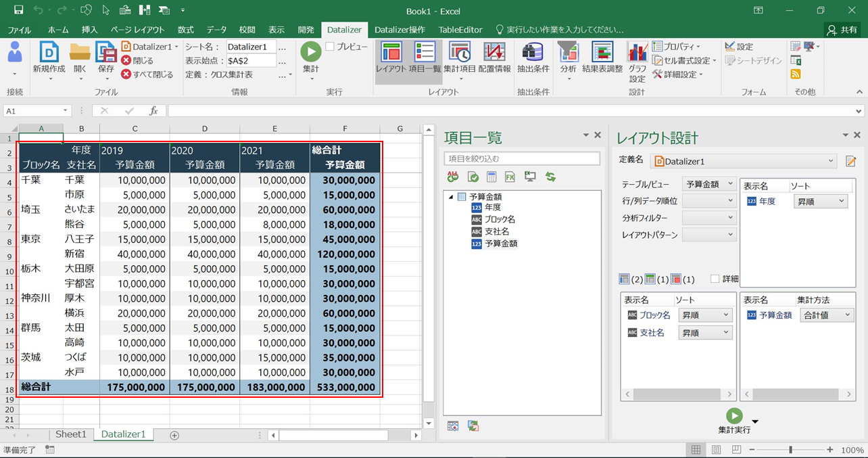
Task: Check the 詳細 checkbox in layout panel
Action: pyautogui.click(x=715, y=279)
